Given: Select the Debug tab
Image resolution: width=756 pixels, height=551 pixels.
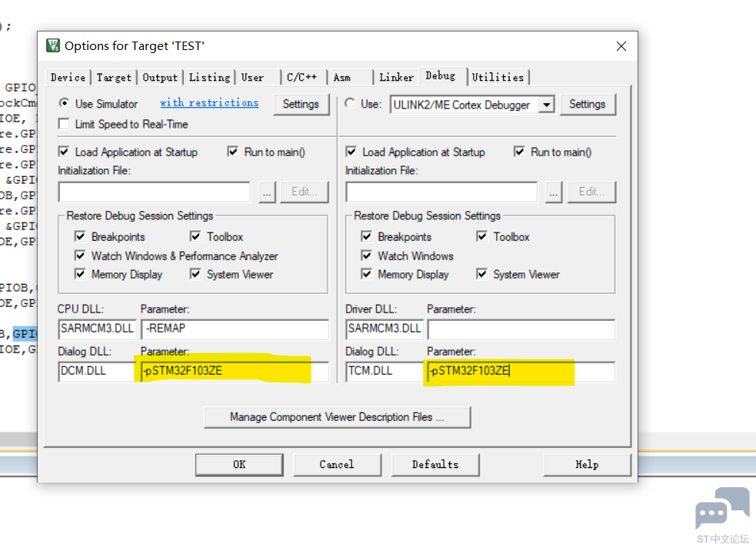Looking at the screenshot, I should 443,75.
